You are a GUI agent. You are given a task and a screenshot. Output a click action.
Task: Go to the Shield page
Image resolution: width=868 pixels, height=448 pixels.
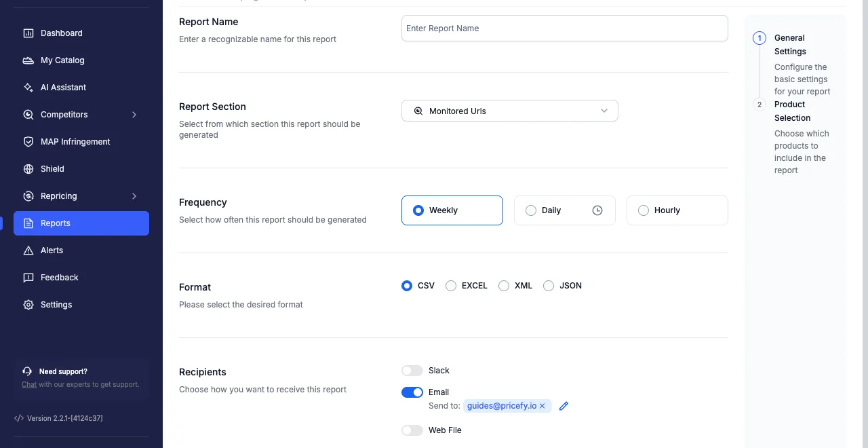(x=81, y=169)
